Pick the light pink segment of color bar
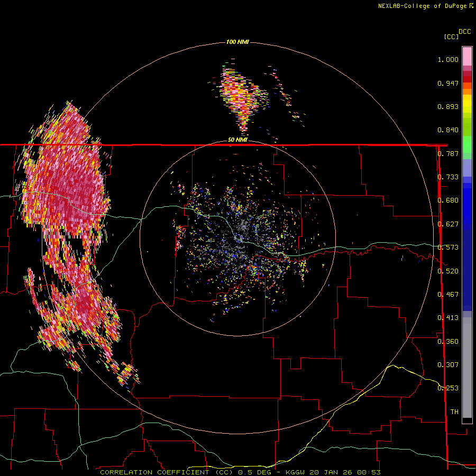 click(x=467, y=57)
